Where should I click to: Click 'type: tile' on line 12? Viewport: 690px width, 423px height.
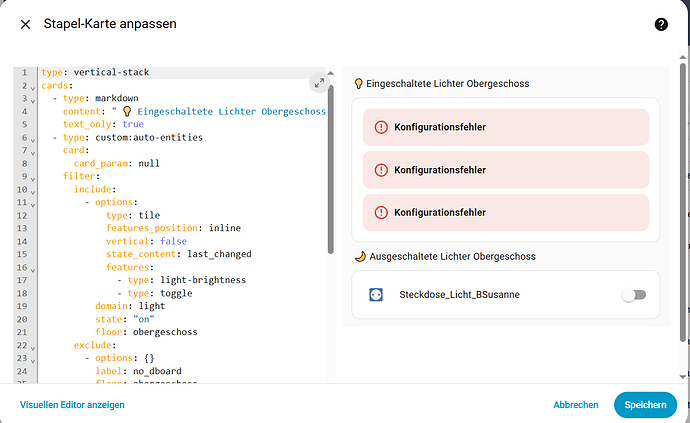133,215
